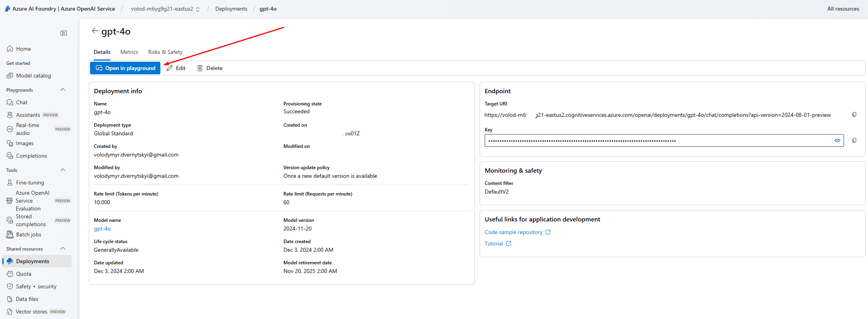This screenshot has width=868, height=319.
Task: Click the Assistants icon in the sidebar
Action: click(x=10, y=115)
